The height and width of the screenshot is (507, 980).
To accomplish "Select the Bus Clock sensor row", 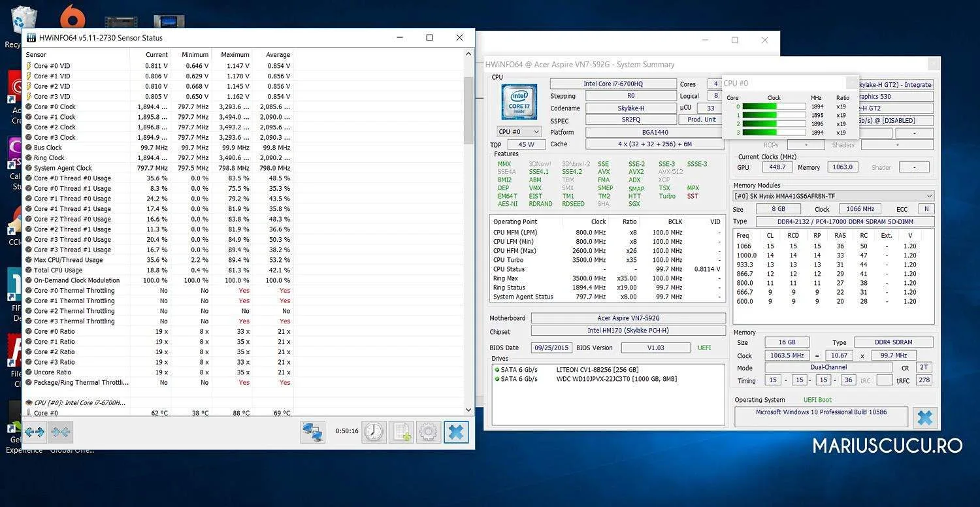I will coord(158,148).
